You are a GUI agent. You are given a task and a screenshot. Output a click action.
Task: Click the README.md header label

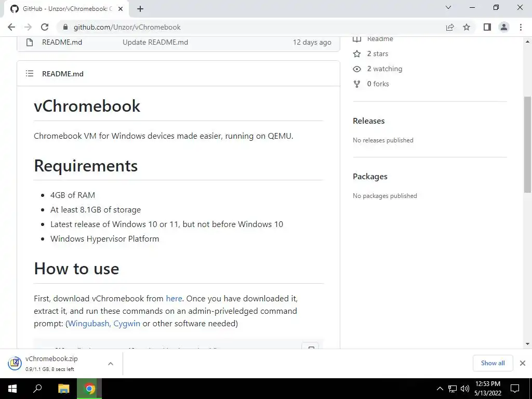(x=63, y=74)
